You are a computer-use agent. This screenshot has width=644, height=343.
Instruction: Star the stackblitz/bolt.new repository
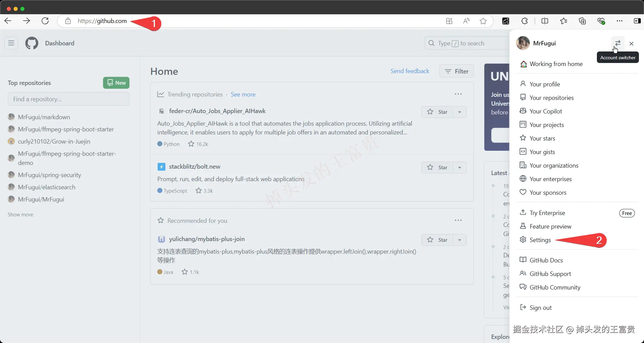point(437,167)
